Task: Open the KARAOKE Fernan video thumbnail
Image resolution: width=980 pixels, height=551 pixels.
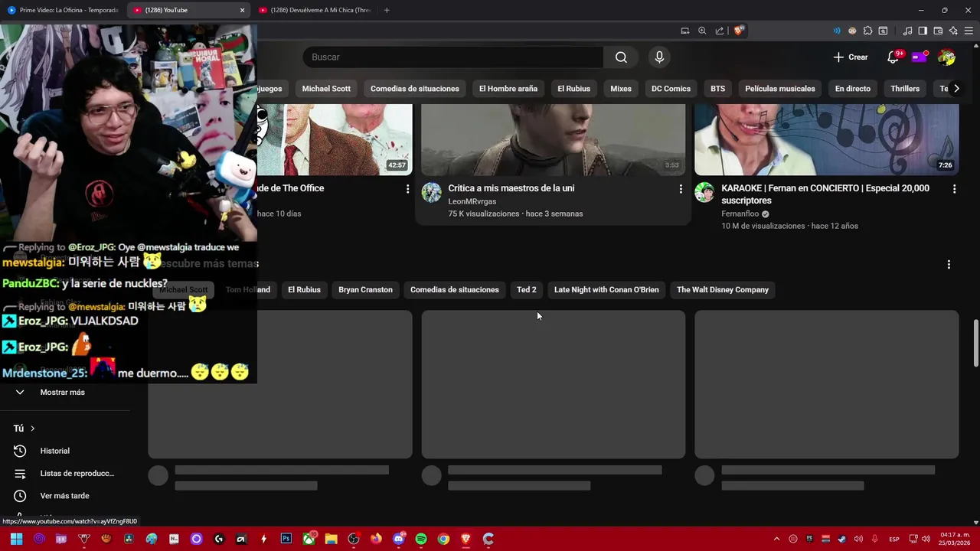Action: [826, 139]
